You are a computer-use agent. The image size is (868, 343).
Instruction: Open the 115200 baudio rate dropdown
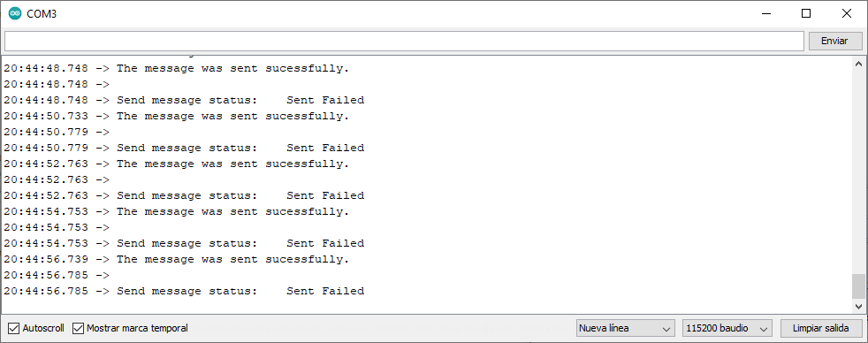(x=727, y=329)
